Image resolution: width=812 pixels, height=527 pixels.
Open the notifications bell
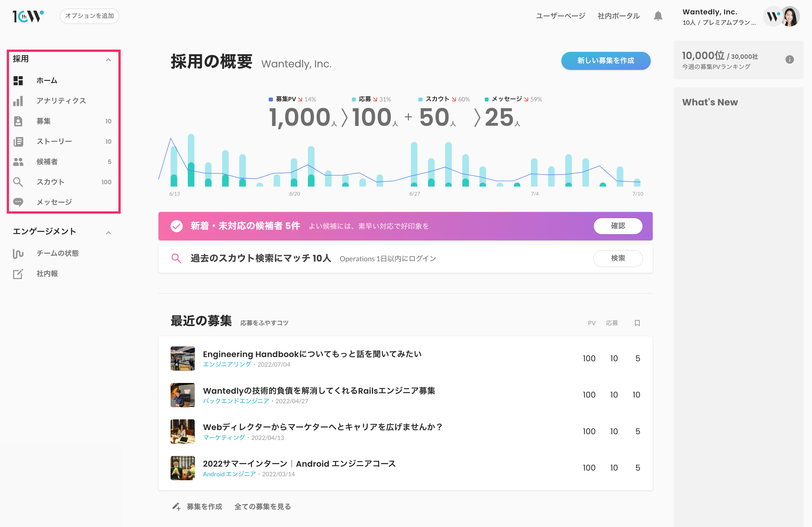coord(658,16)
